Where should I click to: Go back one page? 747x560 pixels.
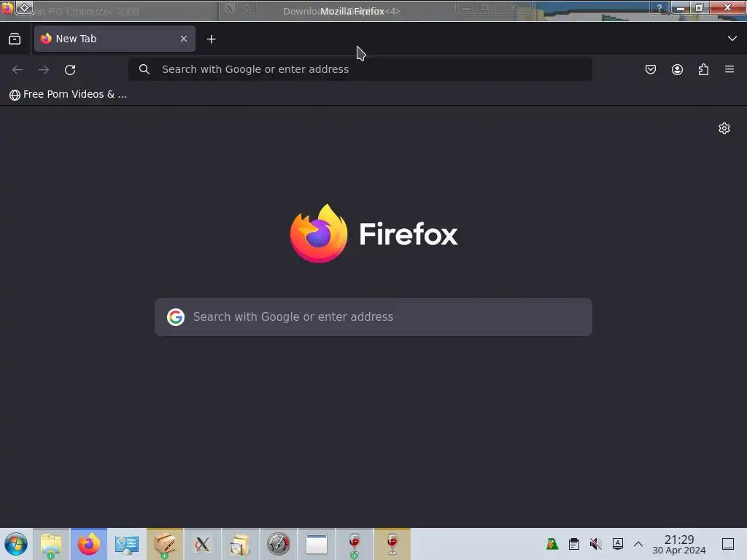pyautogui.click(x=18, y=69)
